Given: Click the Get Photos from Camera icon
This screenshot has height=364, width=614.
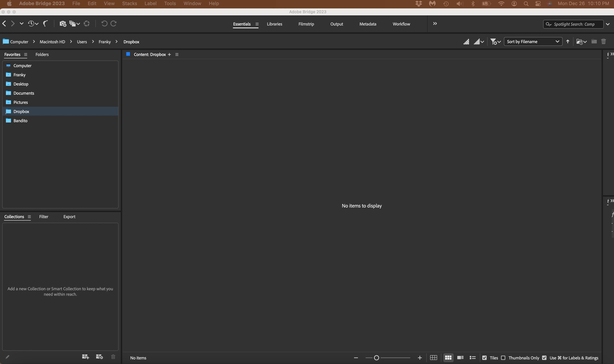Looking at the screenshot, I should pos(63,24).
